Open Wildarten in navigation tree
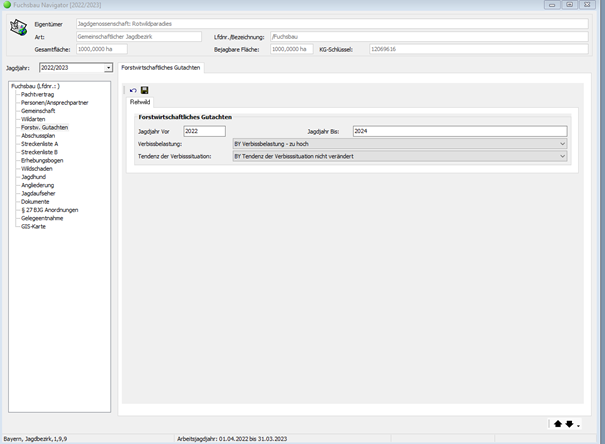The image size is (605, 444). pyautogui.click(x=34, y=118)
